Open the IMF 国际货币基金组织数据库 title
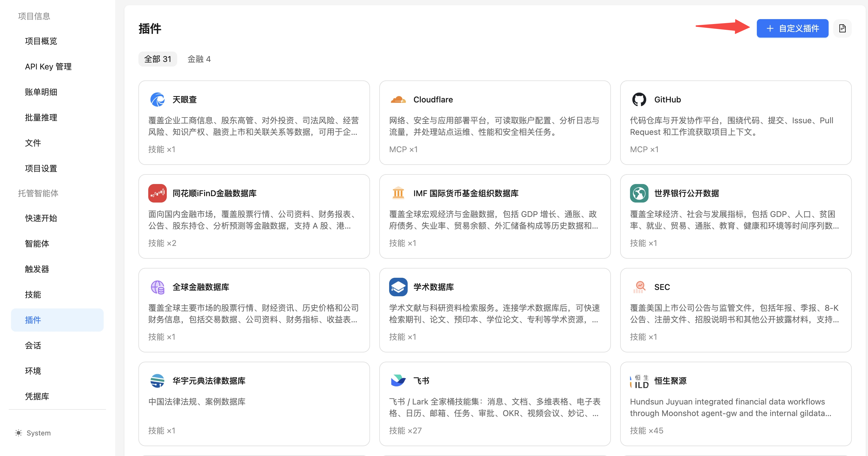This screenshot has width=868, height=456. (466, 193)
